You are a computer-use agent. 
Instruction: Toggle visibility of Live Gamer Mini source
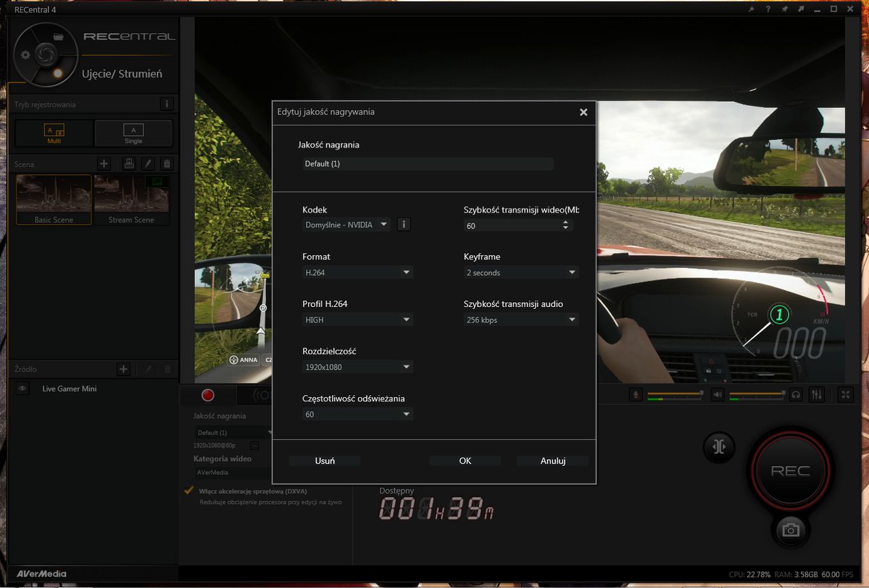[22, 388]
